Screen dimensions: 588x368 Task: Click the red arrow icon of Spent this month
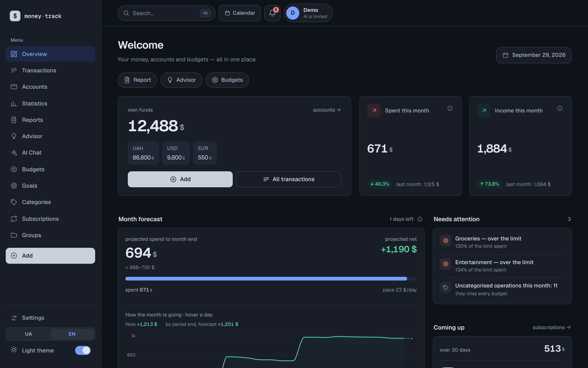[374, 111]
